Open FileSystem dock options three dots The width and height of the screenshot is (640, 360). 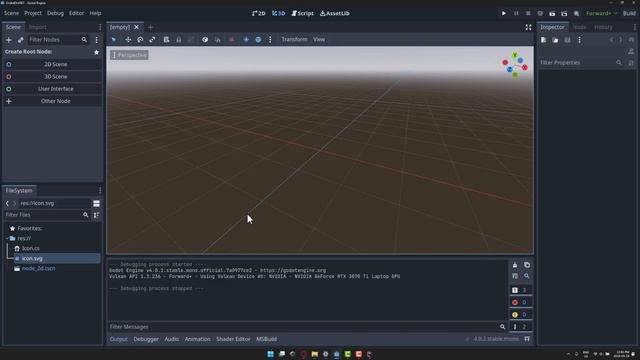tap(100, 190)
